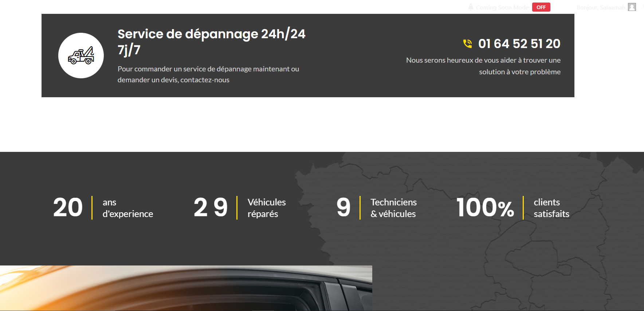The height and width of the screenshot is (311, 644).
Task: Click the 20 counter number
Action: [x=68, y=208]
